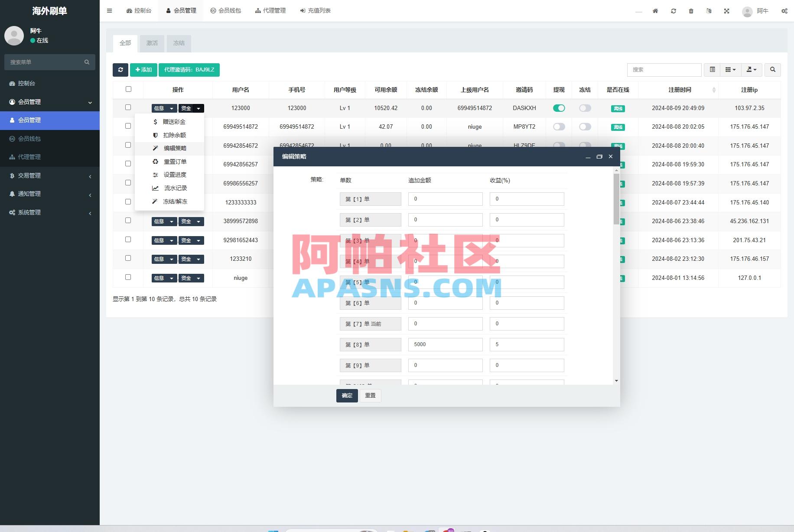Click the 注册时间 column sort control
The image size is (794, 532).
pos(714,90)
